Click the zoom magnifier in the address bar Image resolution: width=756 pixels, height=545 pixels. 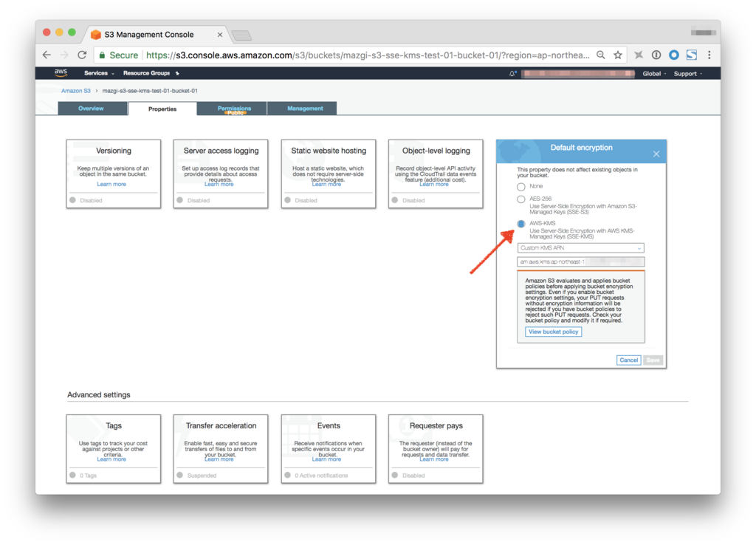[x=601, y=55]
